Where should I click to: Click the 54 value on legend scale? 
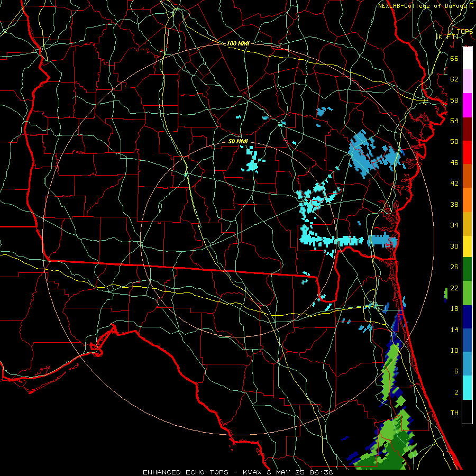pyautogui.click(x=454, y=121)
